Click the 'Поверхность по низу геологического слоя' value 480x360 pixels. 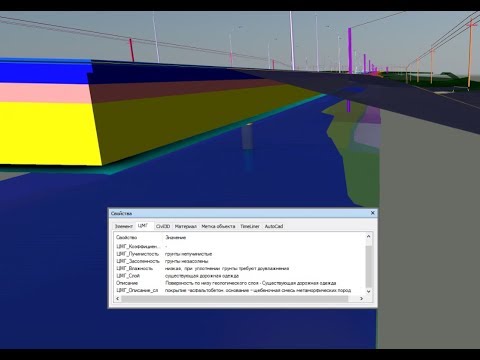(x=251, y=283)
